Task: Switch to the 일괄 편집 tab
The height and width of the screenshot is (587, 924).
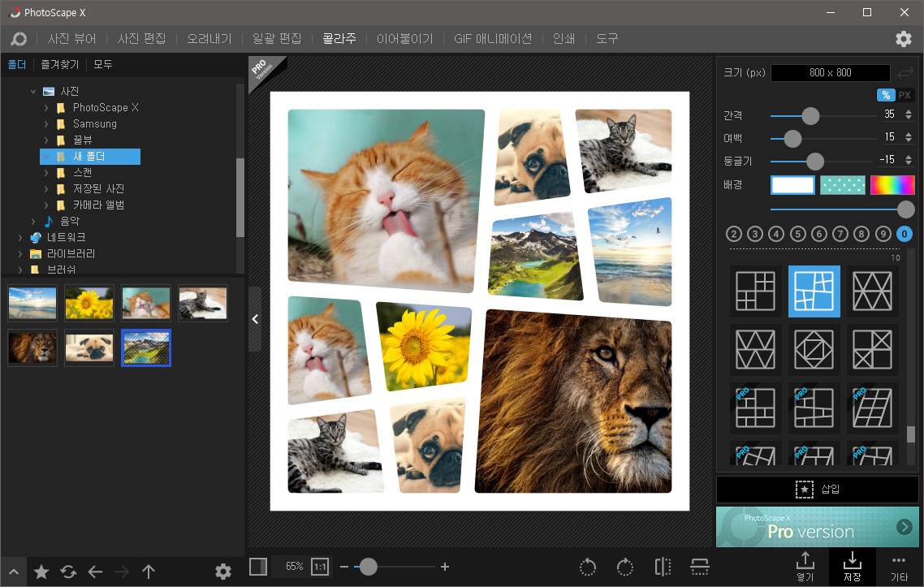Action: (277, 39)
